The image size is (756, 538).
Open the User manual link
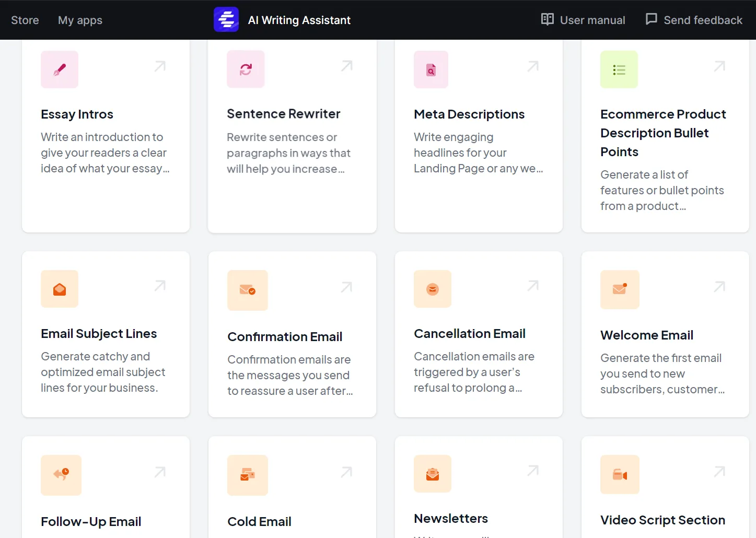[x=583, y=20]
